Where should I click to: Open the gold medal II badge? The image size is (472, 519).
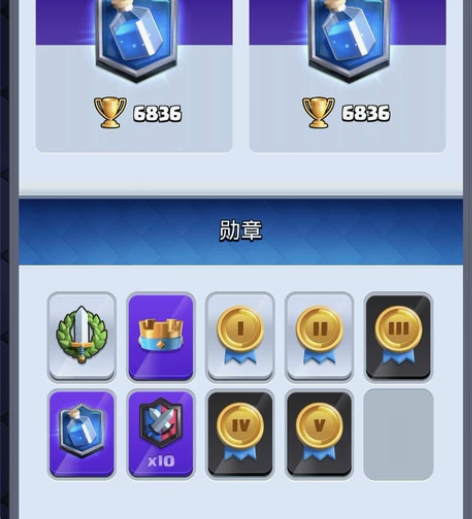[x=319, y=337]
